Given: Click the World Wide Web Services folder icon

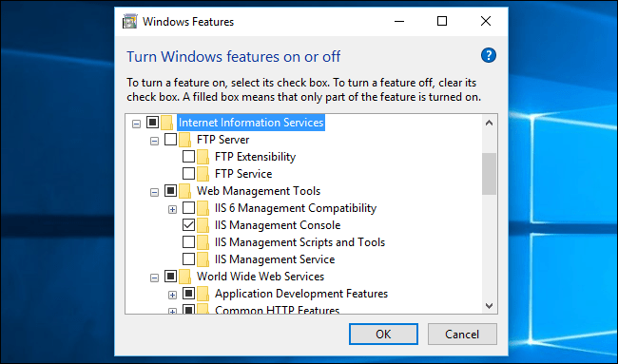Looking at the screenshot, I should (184, 277).
